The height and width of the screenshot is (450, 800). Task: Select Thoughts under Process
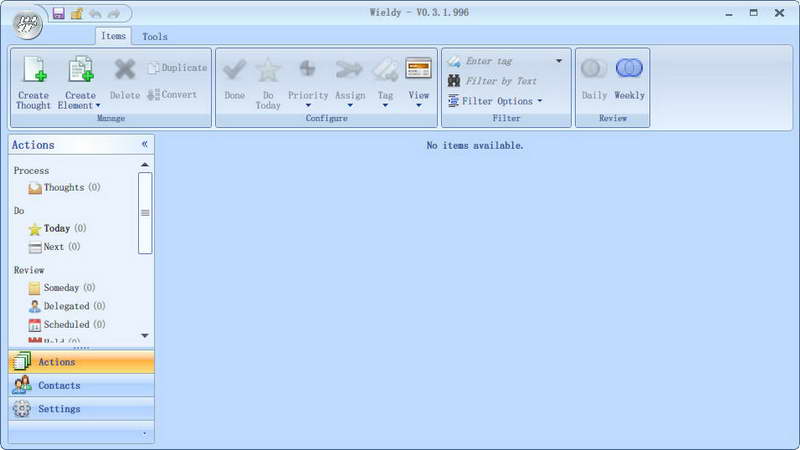point(64,187)
